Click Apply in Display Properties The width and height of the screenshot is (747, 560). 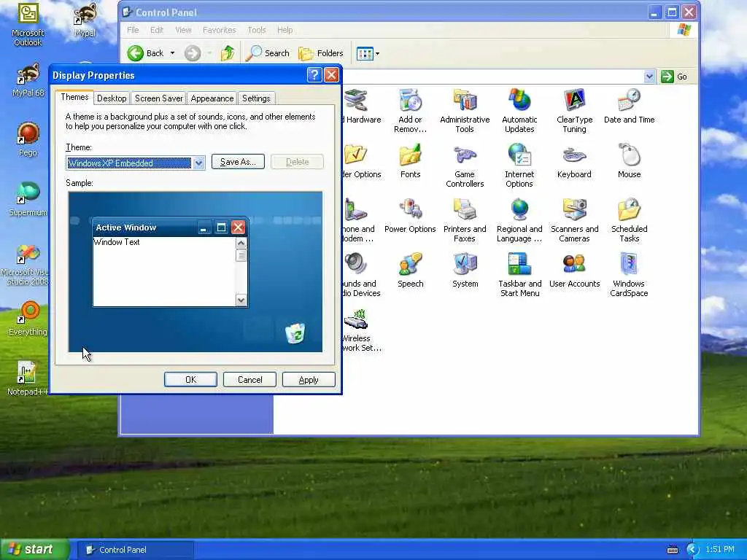click(x=309, y=379)
